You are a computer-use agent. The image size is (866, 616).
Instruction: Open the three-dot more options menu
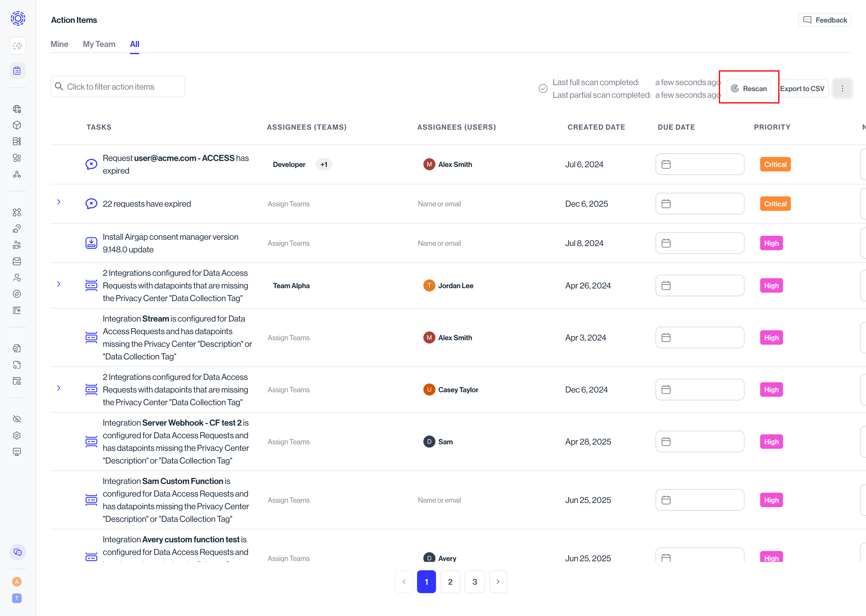point(843,88)
